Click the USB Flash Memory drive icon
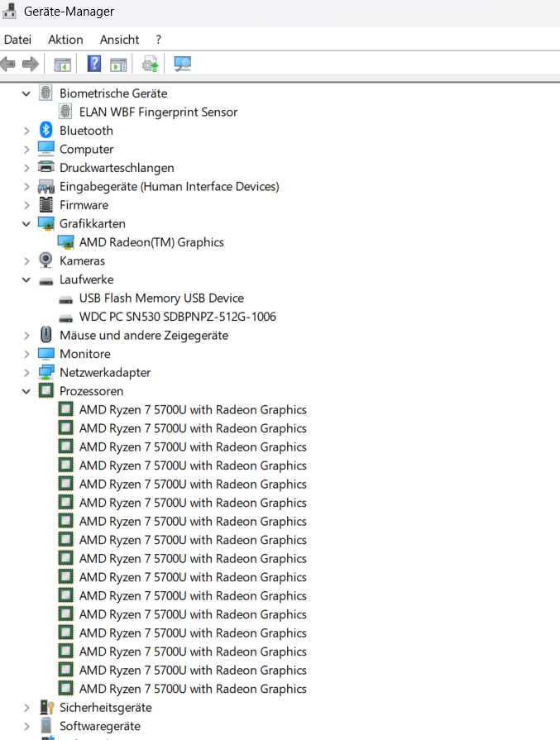Screen dimensions: 560x740 pyautogui.click(x=65, y=299)
